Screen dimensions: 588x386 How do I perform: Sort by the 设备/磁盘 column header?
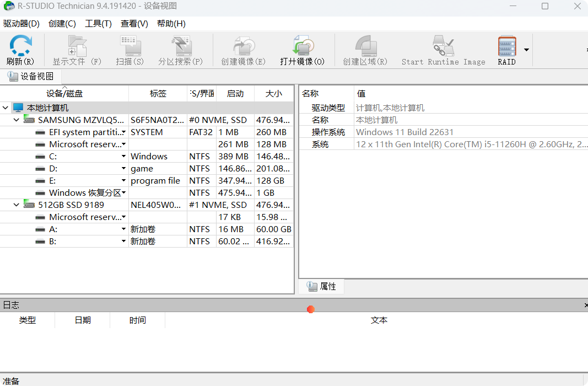coord(64,93)
